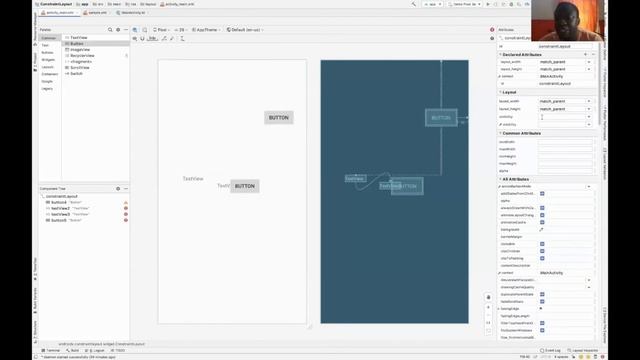Open the Pixel device dropdown
Viewport: 640px width, 360px height.
(161, 30)
